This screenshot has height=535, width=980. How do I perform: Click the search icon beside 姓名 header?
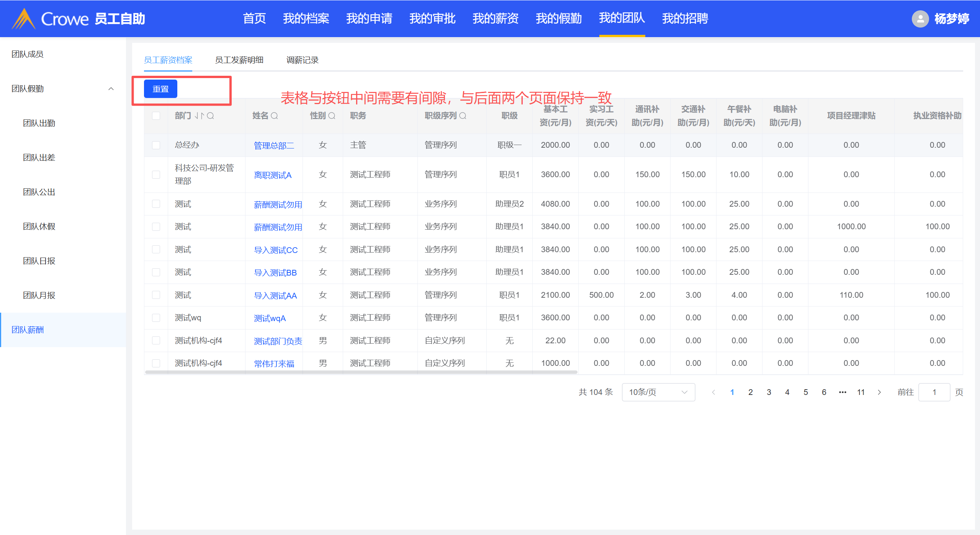coord(274,116)
